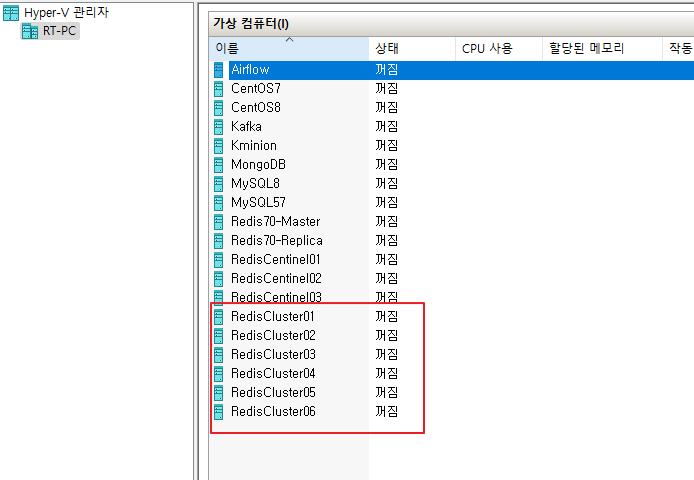This screenshot has width=694, height=480.
Task: Click 꺼짐 status of MongoDB row
Action: (x=386, y=165)
